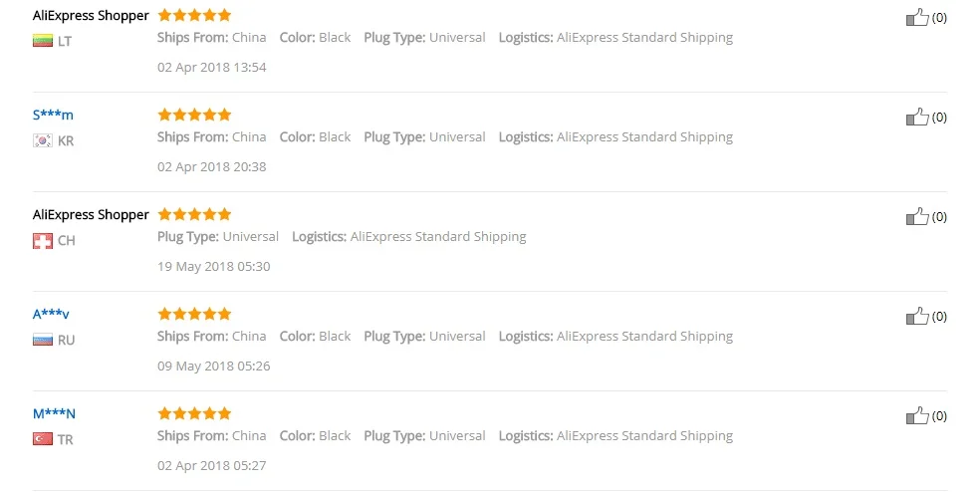The image size is (980, 492).
Task: Click the Swiss flag icon
Action: point(43,240)
